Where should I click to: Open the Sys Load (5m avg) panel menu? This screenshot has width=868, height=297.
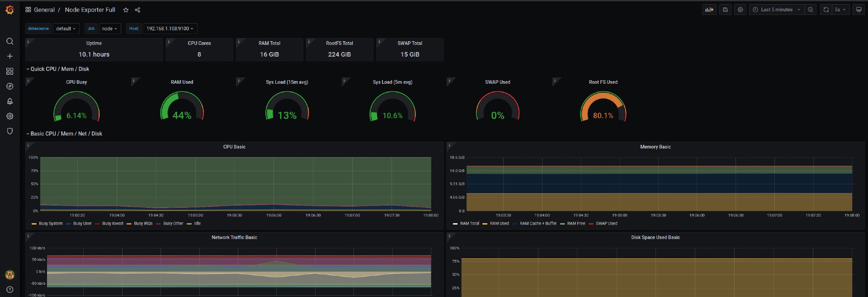[x=392, y=82]
